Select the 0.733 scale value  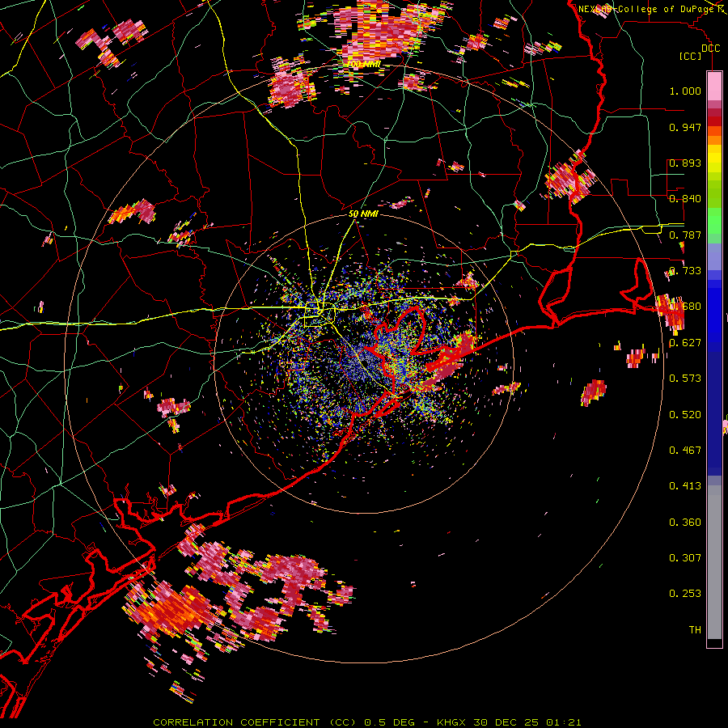pos(685,271)
